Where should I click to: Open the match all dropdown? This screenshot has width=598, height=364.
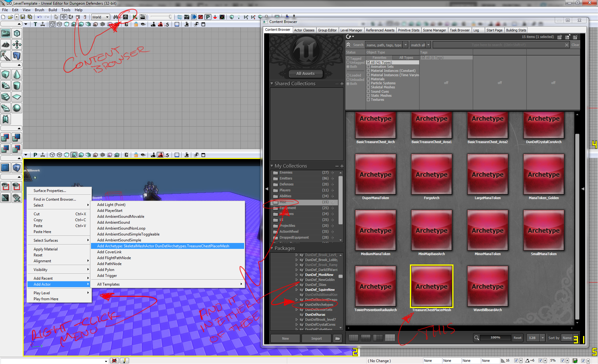[420, 45]
